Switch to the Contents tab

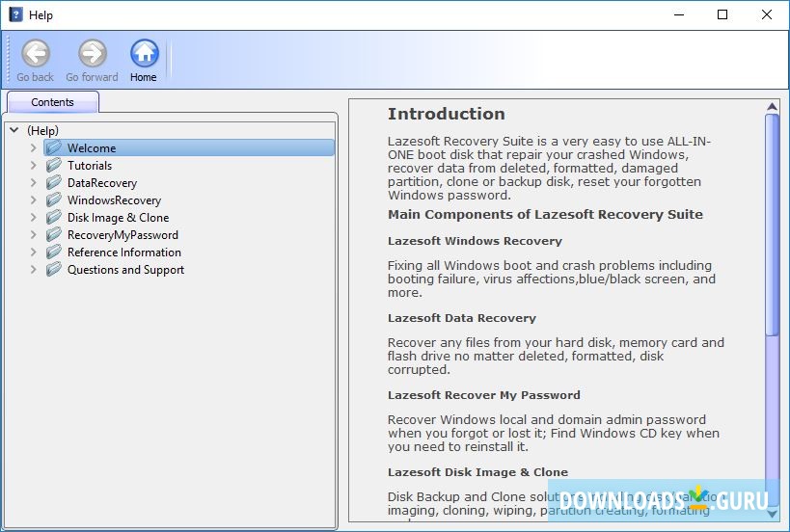point(52,102)
